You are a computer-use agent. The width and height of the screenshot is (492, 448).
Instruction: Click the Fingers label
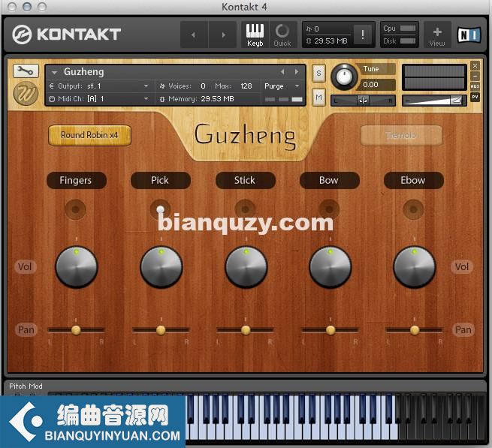pyautogui.click(x=76, y=180)
